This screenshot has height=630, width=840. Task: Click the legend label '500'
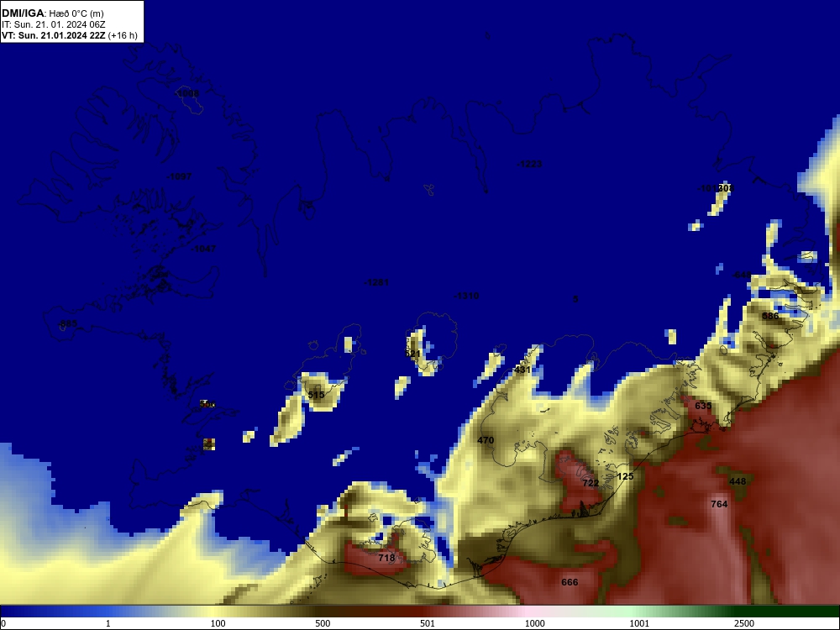[x=323, y=623]
